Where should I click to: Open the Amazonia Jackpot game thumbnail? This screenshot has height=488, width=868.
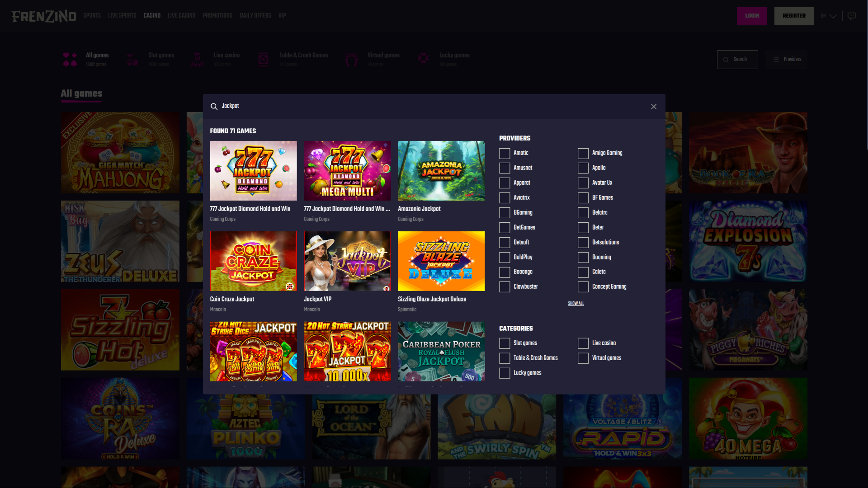pyautogui.click(x=441, y=171)
